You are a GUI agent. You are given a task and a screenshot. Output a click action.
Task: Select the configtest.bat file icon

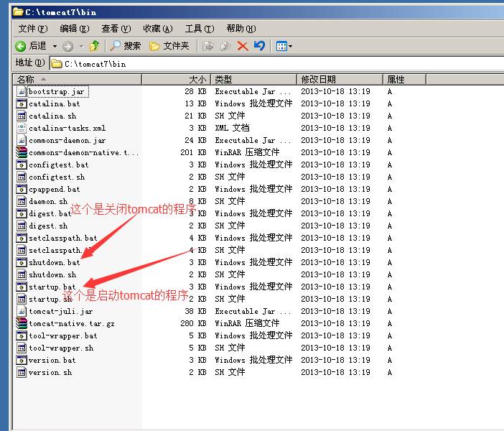click(x=22, y=164)
